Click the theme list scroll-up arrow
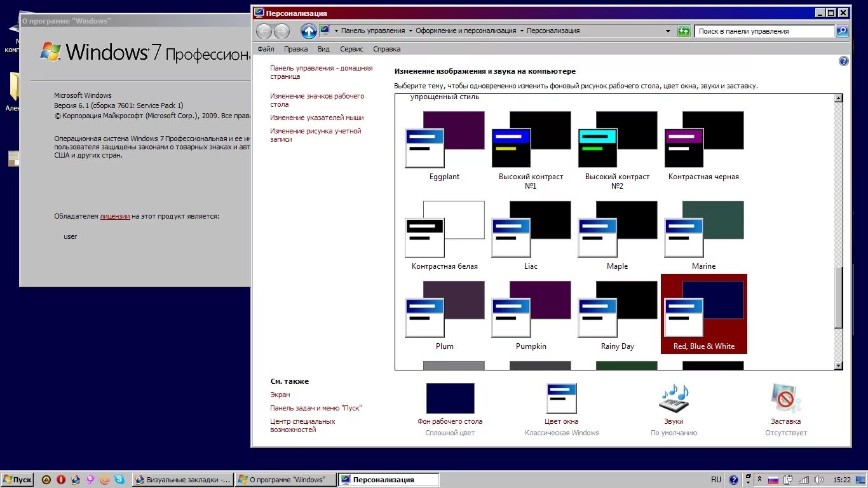The width and height of the screenshot is (868, 488). pyautogui.click(x=838, y=98)
